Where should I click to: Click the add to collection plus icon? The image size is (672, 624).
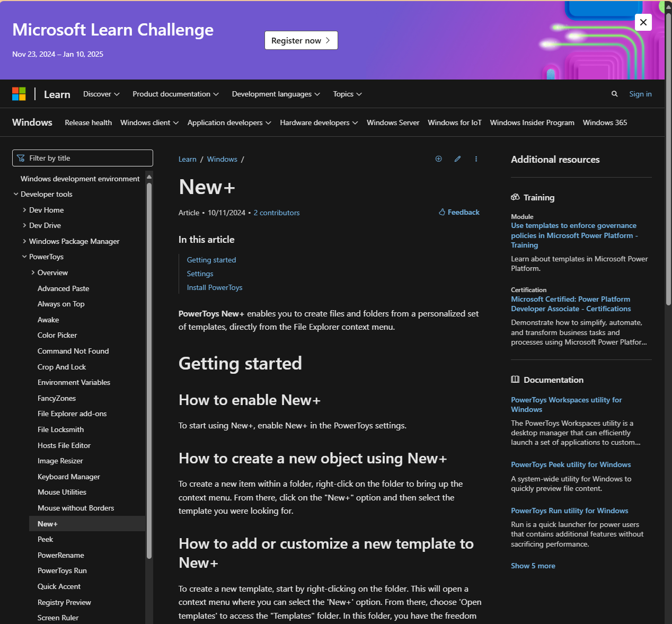coord(438,159)
